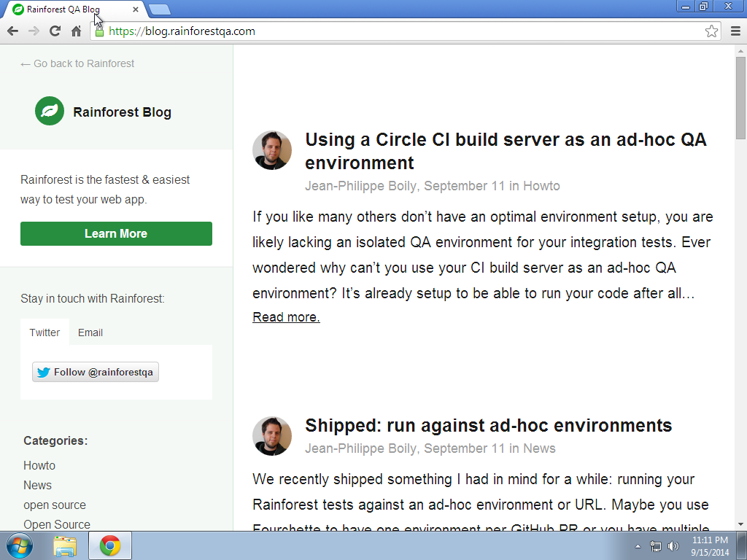Open the Windows Start button
The height and width of the screenshot is (560, 747).
point(20,545)
